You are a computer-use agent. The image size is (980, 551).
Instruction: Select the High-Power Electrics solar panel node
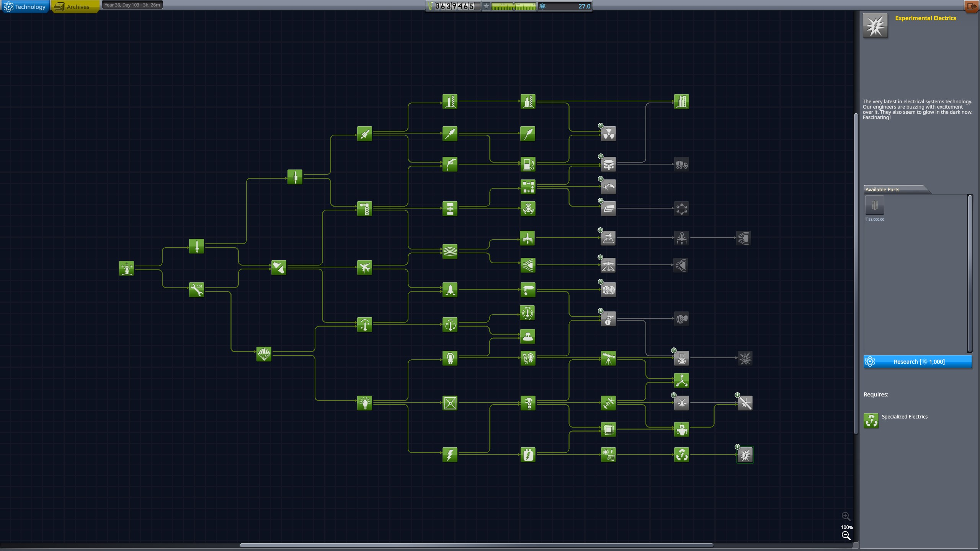click(608, 455)
